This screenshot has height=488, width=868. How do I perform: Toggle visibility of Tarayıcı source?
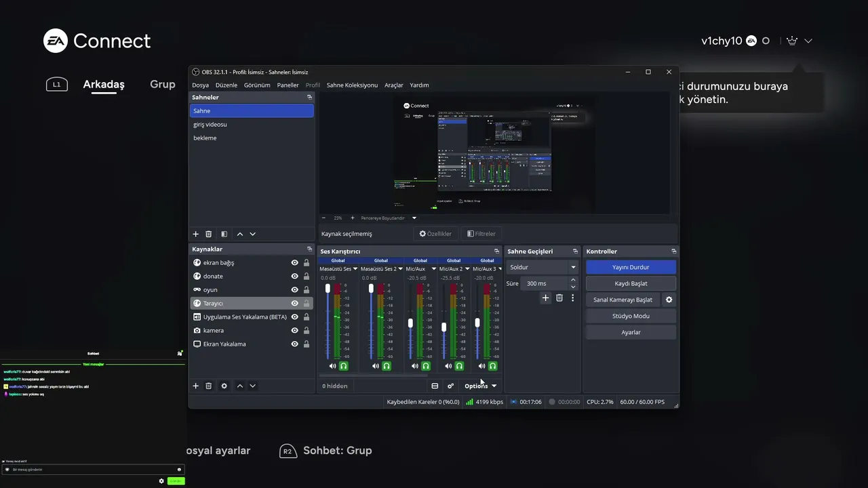click(295, 304)
